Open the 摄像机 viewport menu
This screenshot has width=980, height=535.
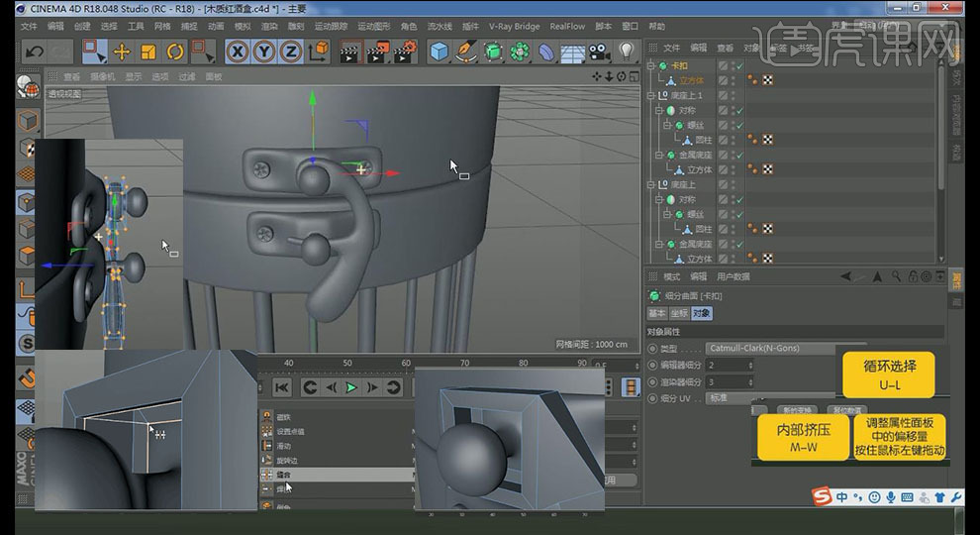(x=103, y=77)
